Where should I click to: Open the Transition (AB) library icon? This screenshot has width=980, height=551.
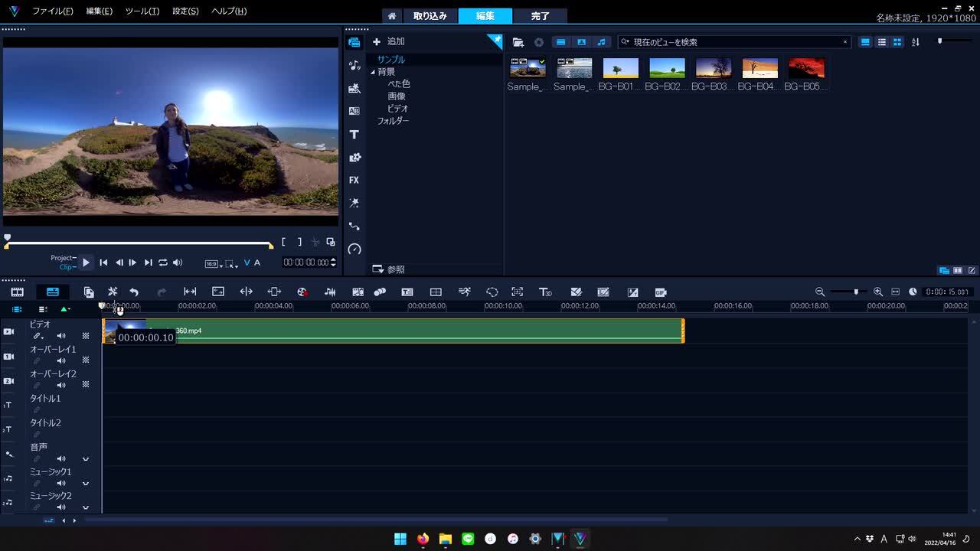pyautogui.click(x=354, y=111)
